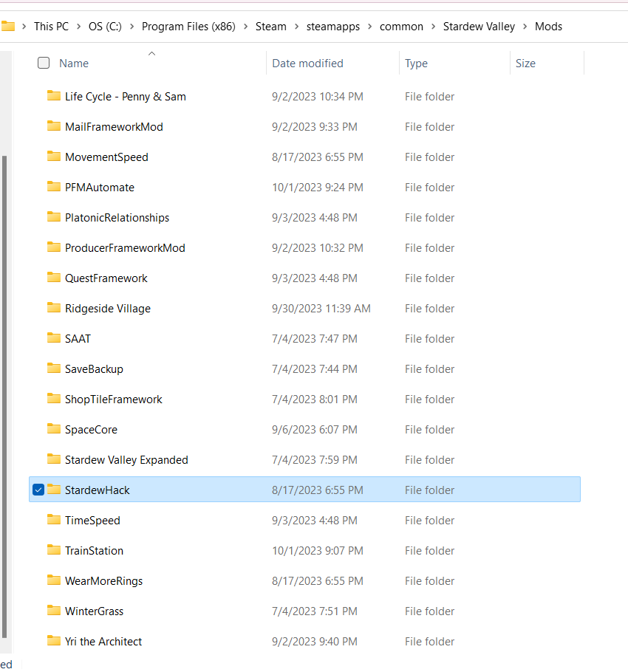Select the WearMoreRings folder name
Viewport: 628px width, 672px height.
tap(103, 581)
